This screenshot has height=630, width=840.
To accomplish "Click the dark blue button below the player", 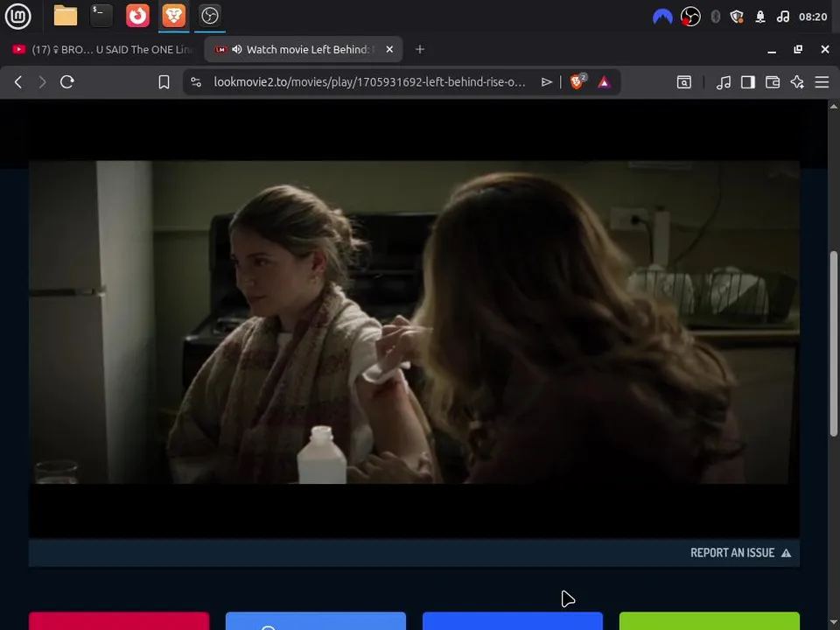I will coord(513,621).
